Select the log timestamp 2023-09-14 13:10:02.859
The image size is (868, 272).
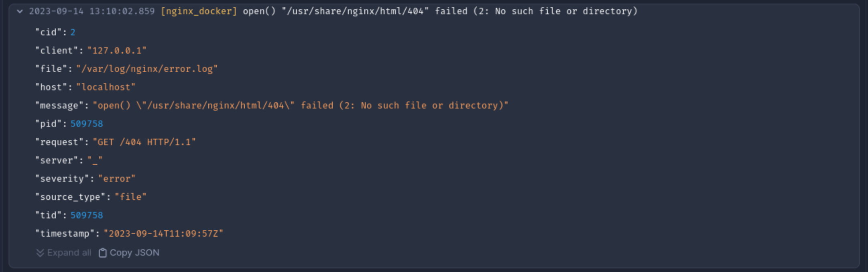tap(92, 11)
